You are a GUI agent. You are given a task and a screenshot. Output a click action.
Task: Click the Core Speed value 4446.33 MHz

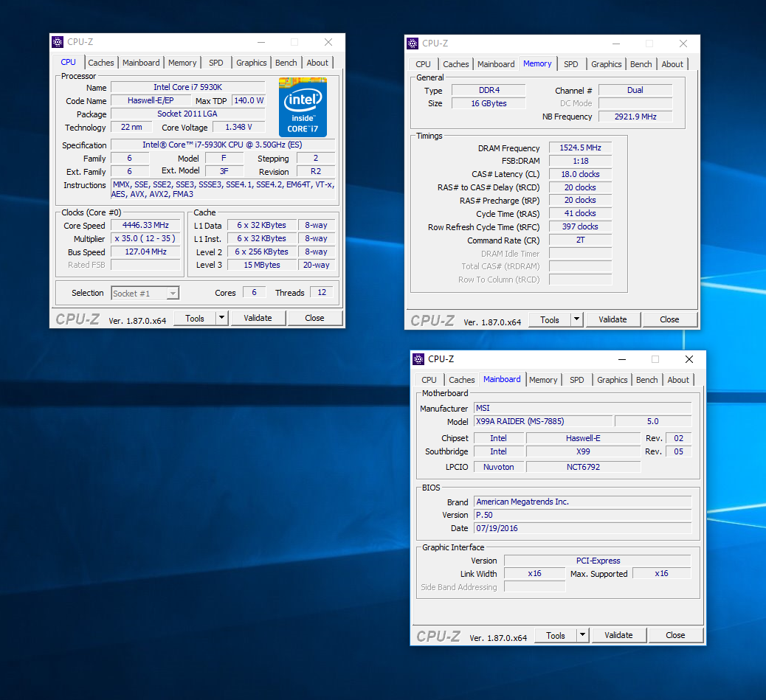click(x=145, y=225)
